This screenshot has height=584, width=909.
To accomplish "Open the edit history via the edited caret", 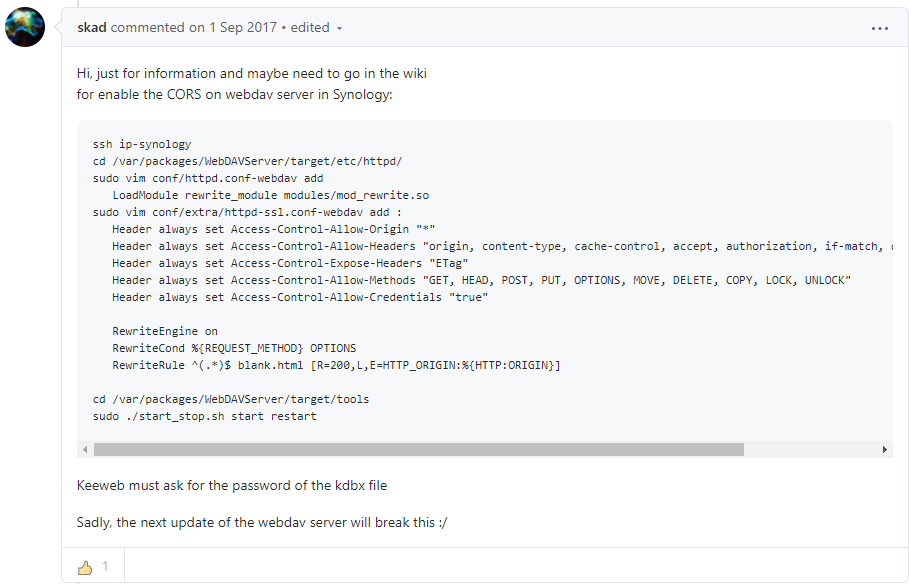I will [337, 28].
